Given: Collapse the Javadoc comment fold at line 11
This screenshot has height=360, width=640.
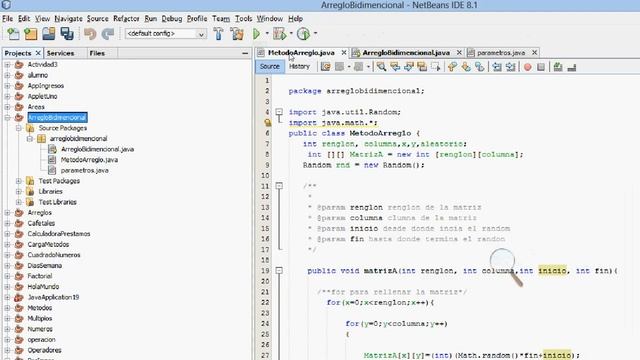Looking at the screenshot, I should coord(279,186).
